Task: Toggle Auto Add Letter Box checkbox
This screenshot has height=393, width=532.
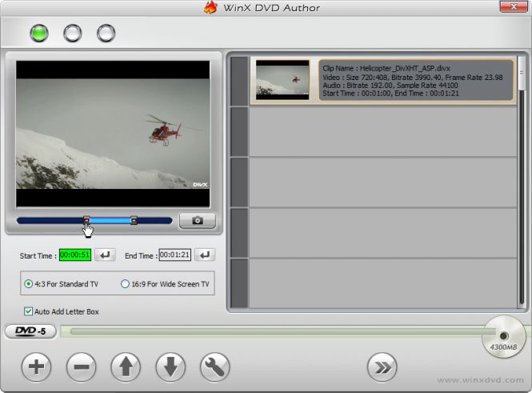Action: 29,311
